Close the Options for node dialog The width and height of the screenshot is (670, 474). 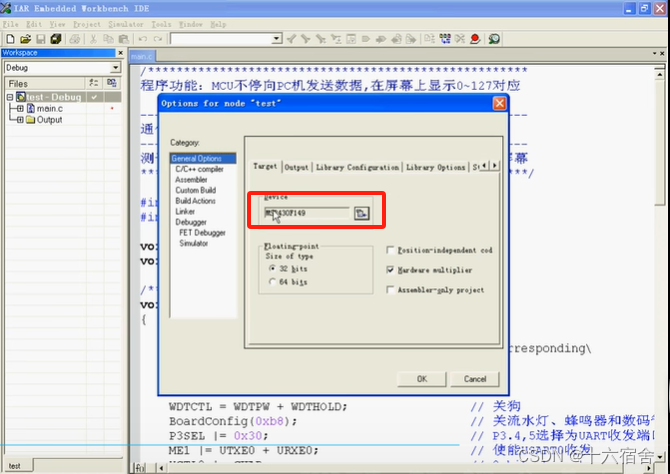coord(499,103)
